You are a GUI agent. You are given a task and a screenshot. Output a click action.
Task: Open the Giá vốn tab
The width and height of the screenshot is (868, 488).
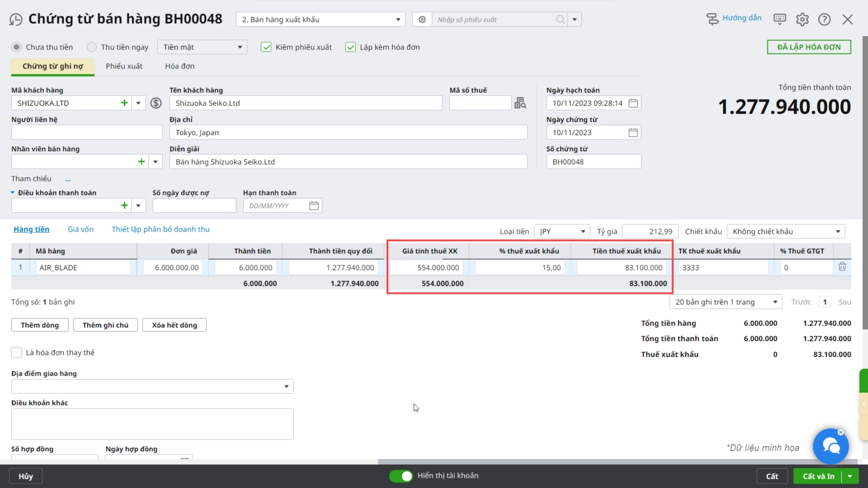point(80,229)
